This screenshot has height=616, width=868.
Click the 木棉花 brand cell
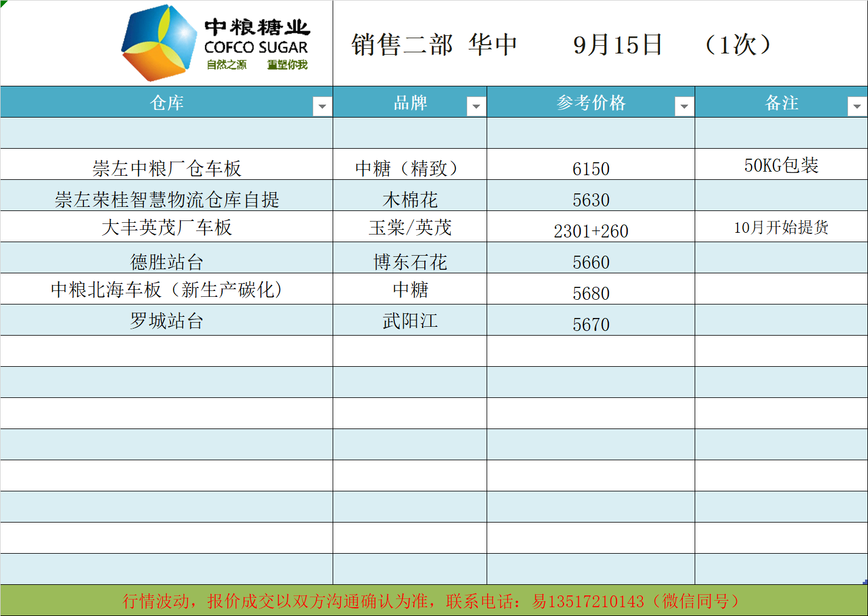click(410, 199)
